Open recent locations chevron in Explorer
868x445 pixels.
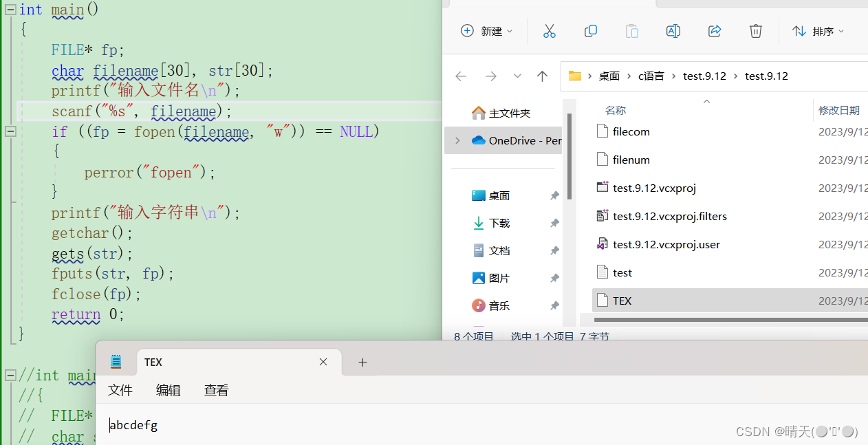point(518,76)
